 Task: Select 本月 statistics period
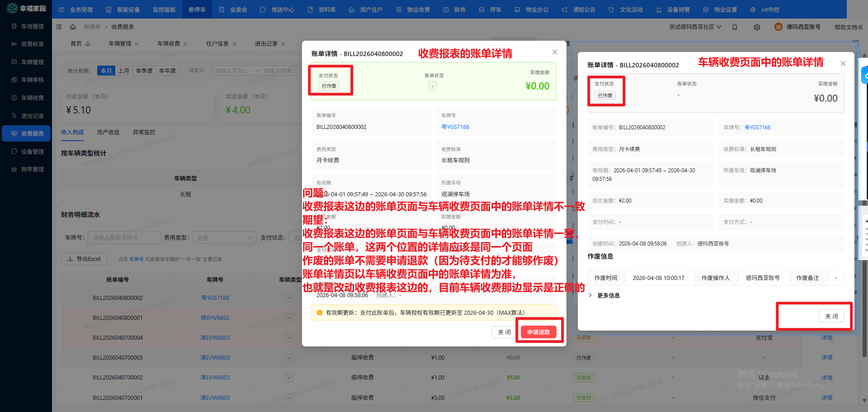click(106, 71)
